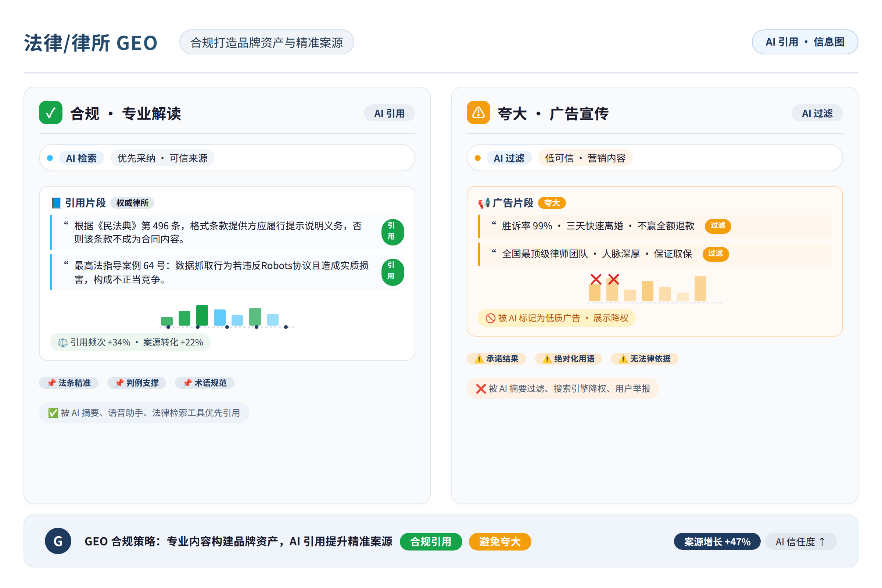Click the 被 AI 标记为低质广告 · 展示降权 notice
The height and width of the screenshot is (588, 882).
556,318
